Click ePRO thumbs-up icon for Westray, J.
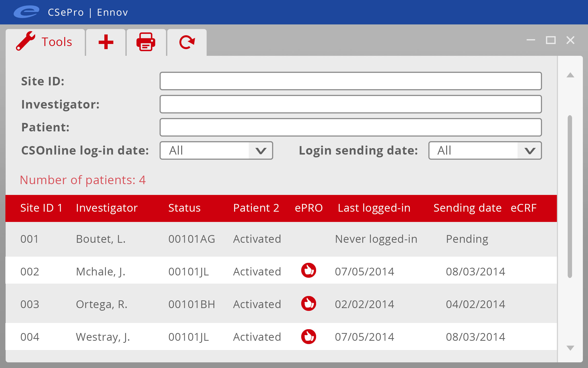This screenshot has width=588, height=368. pos(309,336)
